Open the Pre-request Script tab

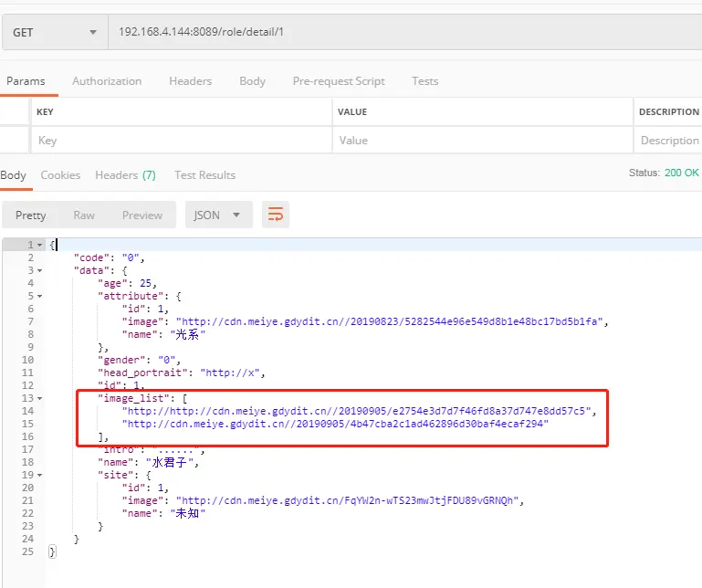tap(339, 81)
